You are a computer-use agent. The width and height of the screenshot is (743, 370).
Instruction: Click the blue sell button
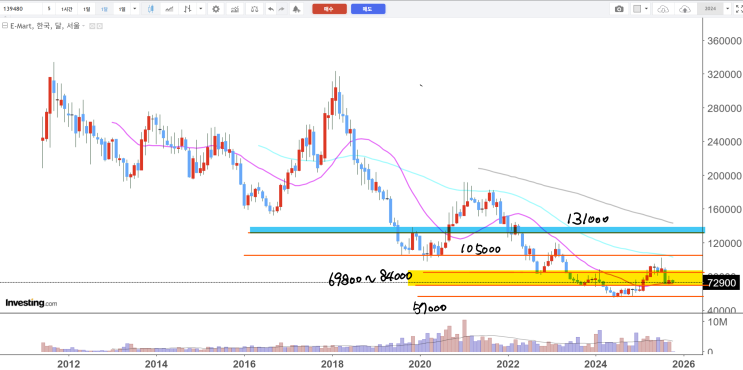click(368, 9)
